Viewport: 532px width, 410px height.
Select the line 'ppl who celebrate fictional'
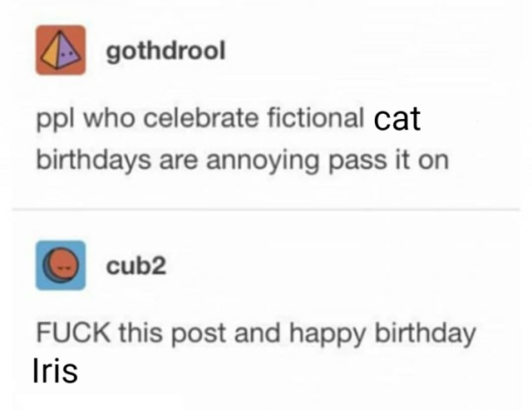(x=199, y=119)
